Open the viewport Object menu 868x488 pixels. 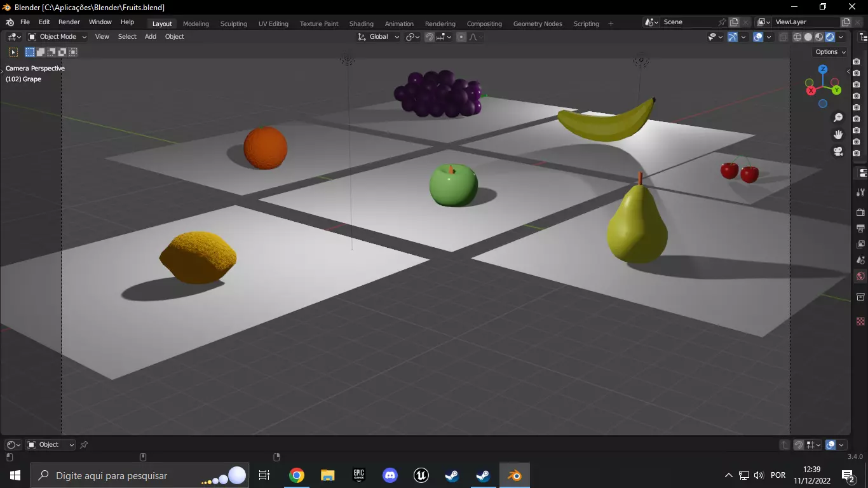coord(175,37)
